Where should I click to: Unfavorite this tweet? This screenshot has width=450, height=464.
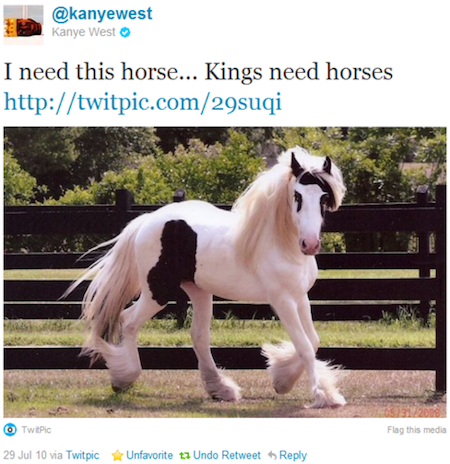pyautogui.click(x=149, y=455)
